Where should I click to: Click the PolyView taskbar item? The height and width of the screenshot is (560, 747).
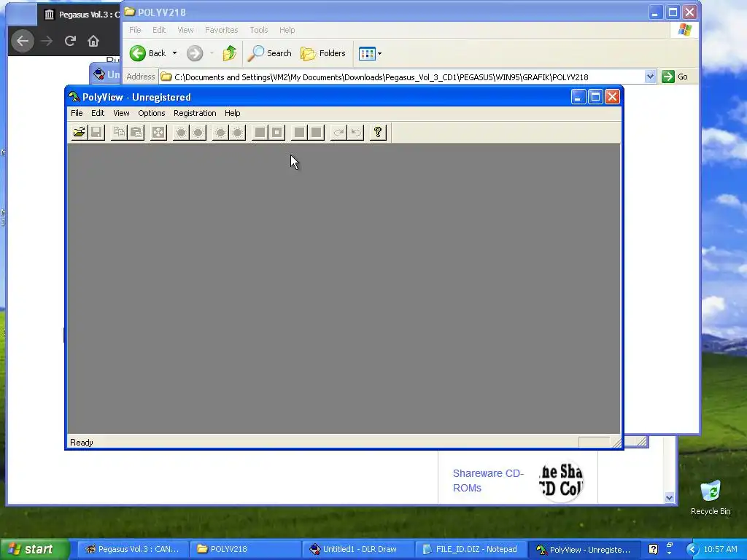coord(584,549)
